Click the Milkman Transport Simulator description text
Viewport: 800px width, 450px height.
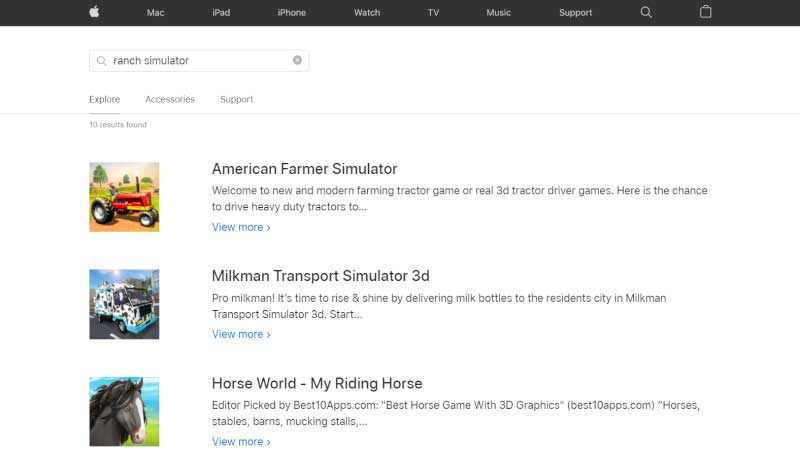[x=439, y=306]
